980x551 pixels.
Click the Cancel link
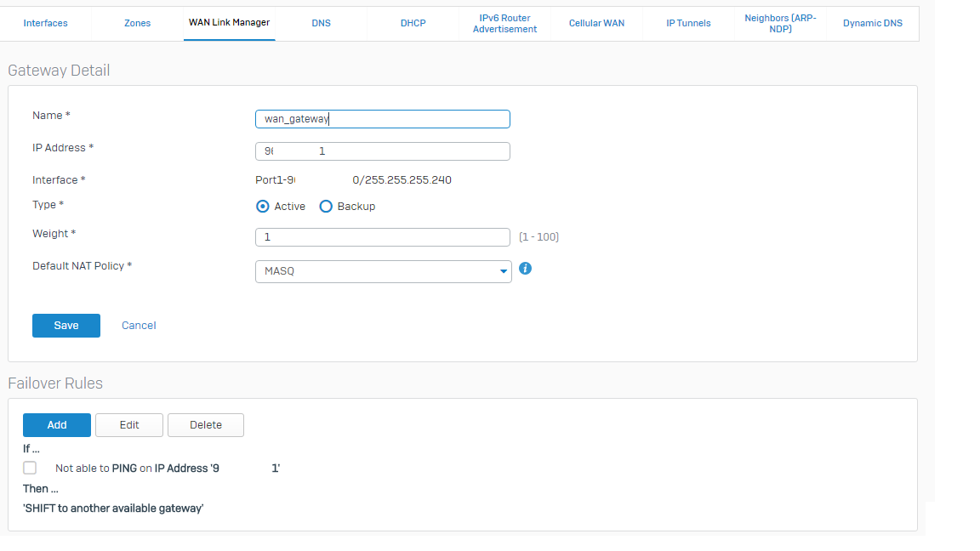click(x=139, y=326)
